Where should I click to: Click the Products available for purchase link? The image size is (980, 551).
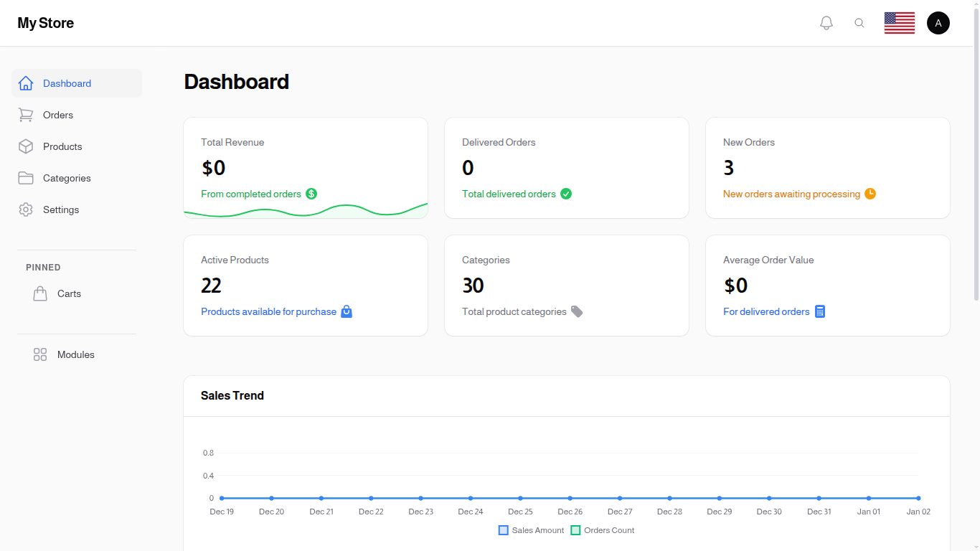point(269,311)
